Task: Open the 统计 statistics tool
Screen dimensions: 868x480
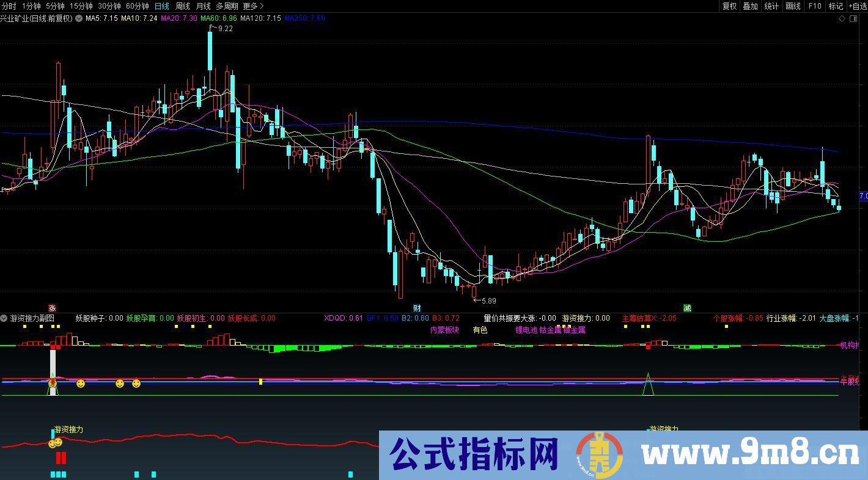Action: (772, 6)
